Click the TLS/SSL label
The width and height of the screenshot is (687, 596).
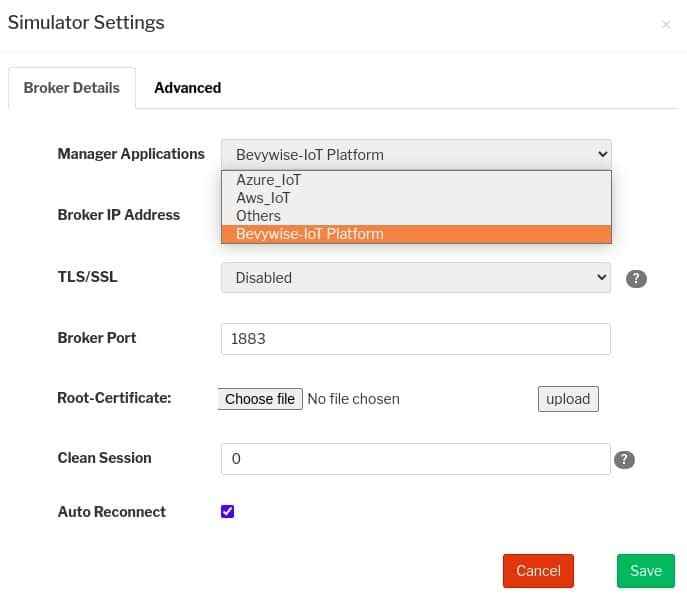point(88,277)
